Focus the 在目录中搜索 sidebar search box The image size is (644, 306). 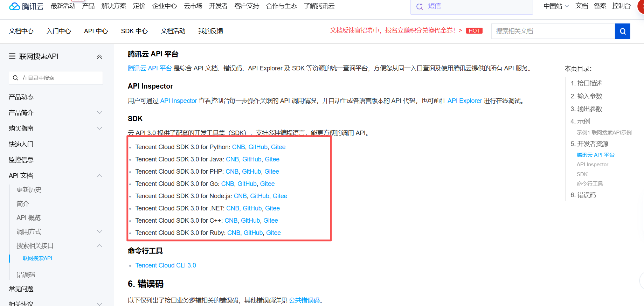56,78
